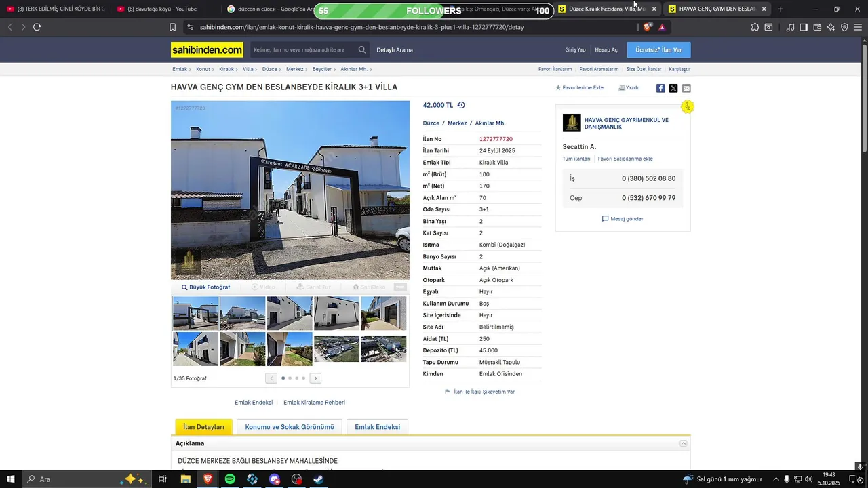The height and width of the screenshot is (488, 868).
Task: Open Windows Start menu
Action: [11, 479]
